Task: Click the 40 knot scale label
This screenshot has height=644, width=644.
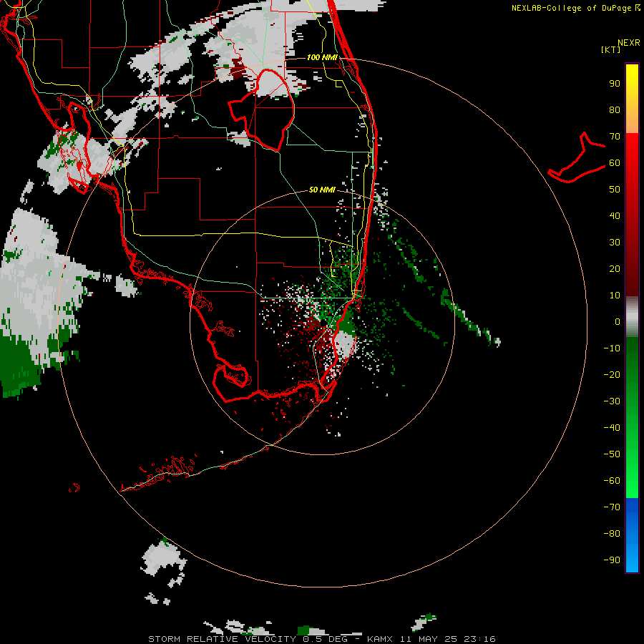Action: point(615,216)
